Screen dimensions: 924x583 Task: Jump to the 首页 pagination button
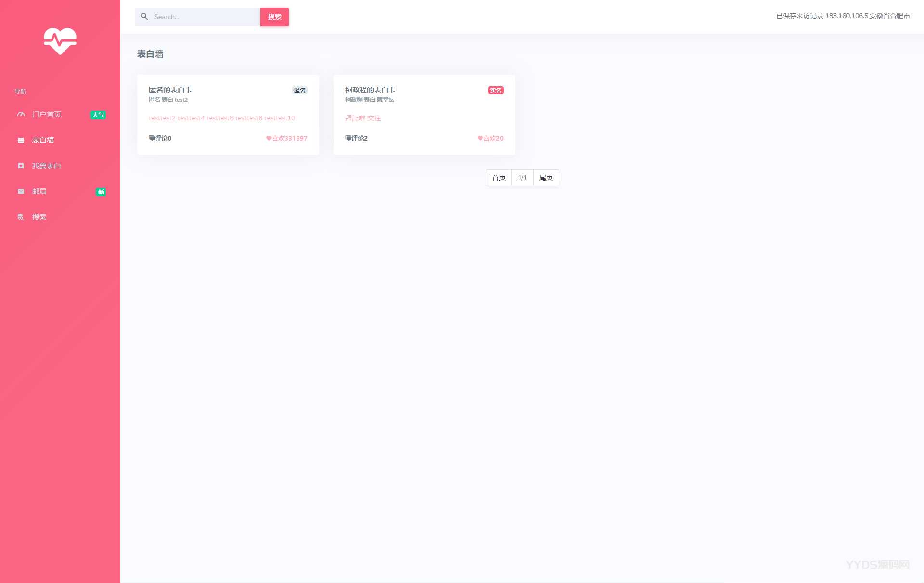[498, 178]
